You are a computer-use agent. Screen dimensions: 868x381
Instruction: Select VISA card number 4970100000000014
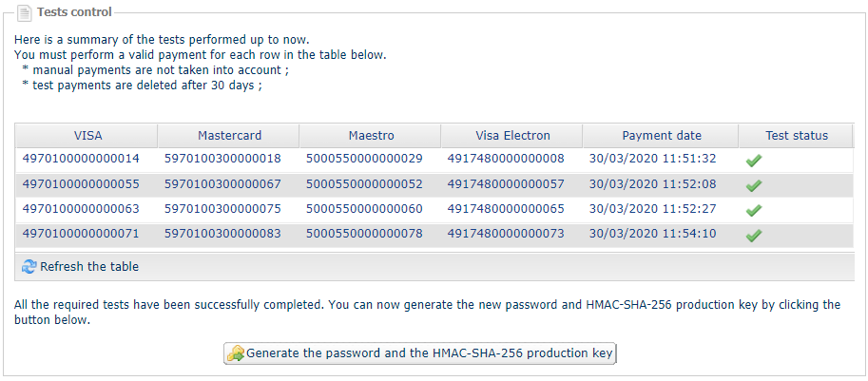click(81, 160)
